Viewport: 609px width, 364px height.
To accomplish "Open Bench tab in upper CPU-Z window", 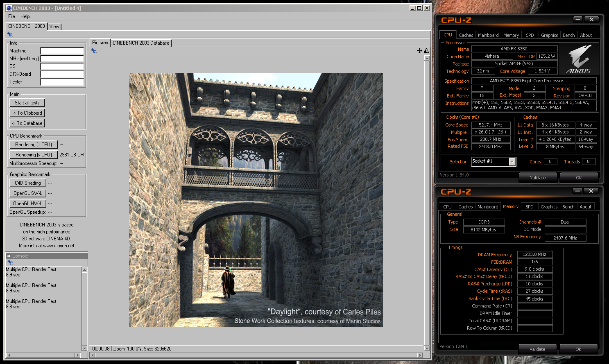I will (x=568, y=35).
